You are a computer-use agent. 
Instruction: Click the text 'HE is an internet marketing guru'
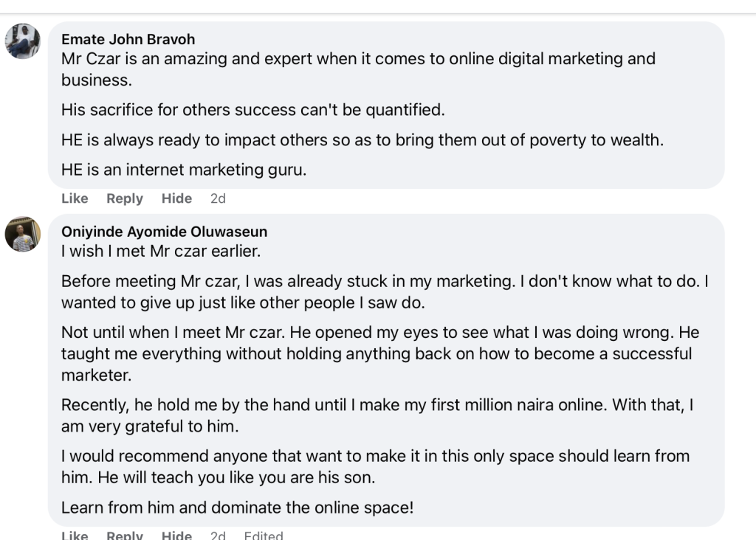[184, 170]
